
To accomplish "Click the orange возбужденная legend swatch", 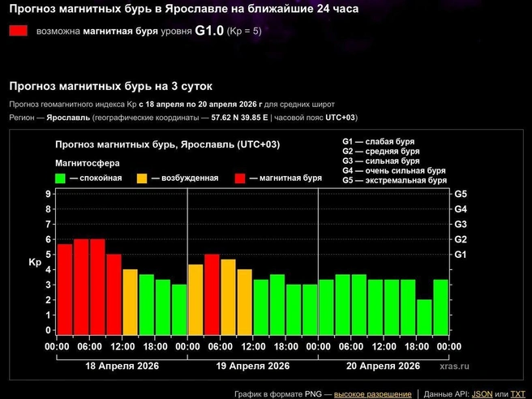I will pos(142,178).
